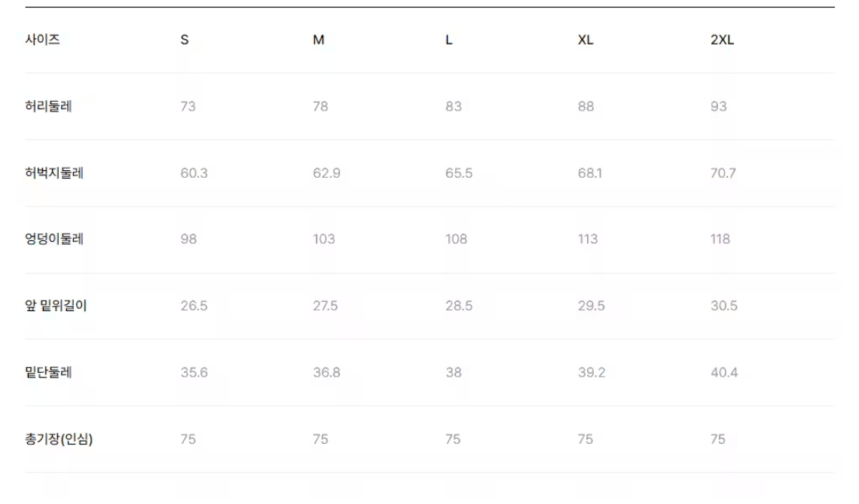Image resolution: width=859 pixels, height=504 pixels.
Task: Click the M size column header
Action: click(318, 40)
